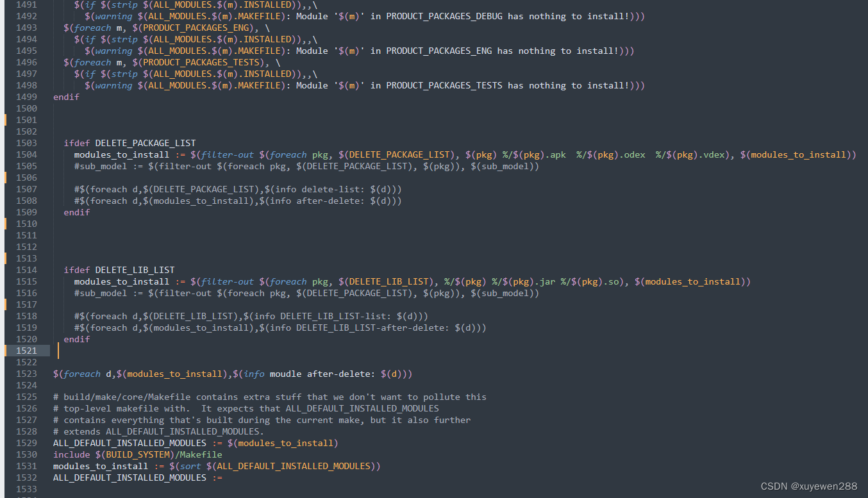Click comment '# top-level makefile with.'
The image size is (868, 498).
[x=122, y=408]
